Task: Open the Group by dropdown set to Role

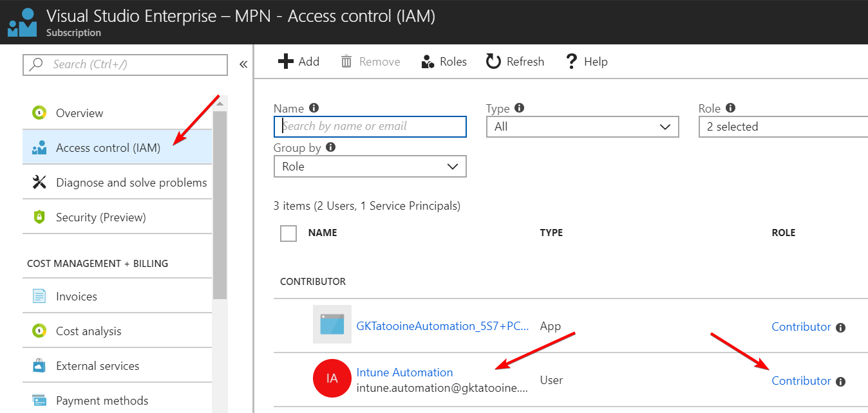Action: tap(370, 166)
